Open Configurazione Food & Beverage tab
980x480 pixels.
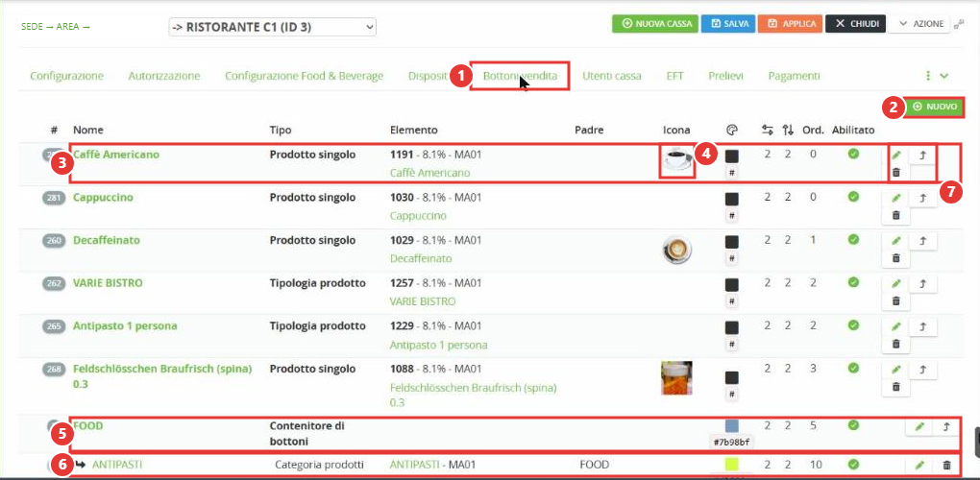[305, 76]
